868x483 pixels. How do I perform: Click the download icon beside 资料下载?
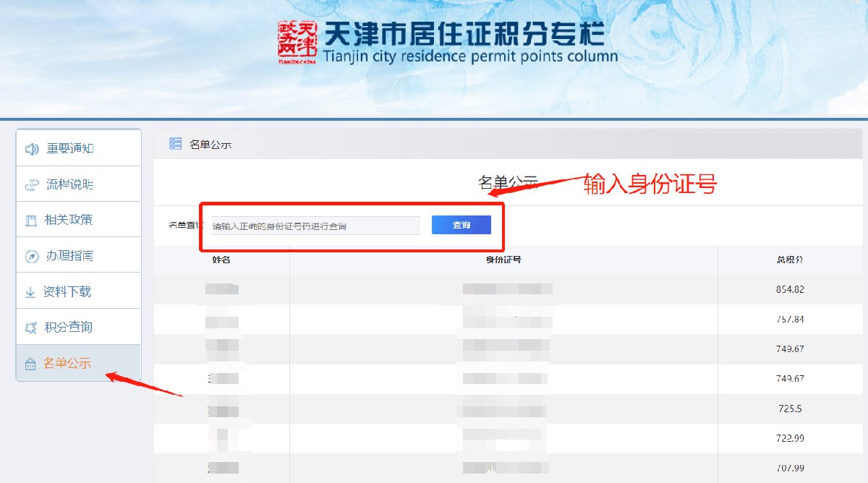point(30,292)
